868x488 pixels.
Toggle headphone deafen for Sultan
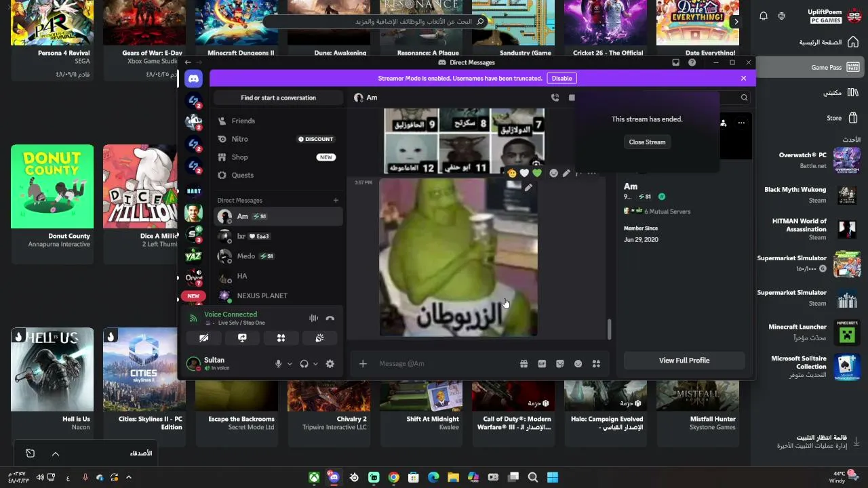click(x=304, y=364)
